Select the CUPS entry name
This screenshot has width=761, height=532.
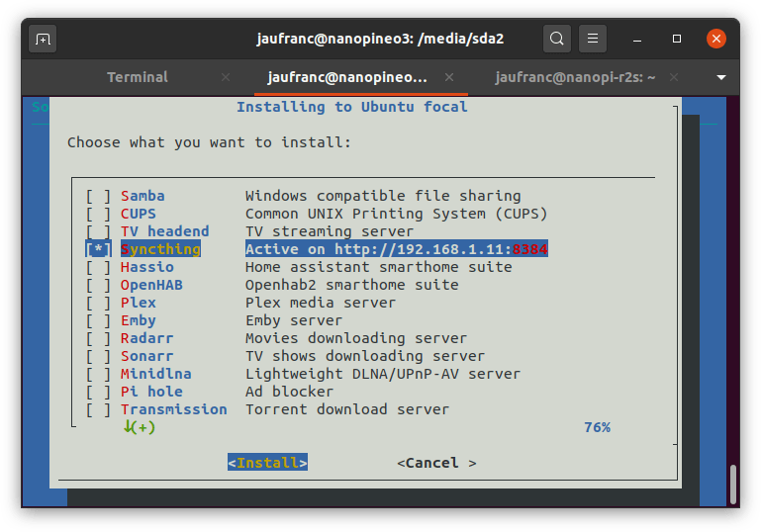point(139,214)
